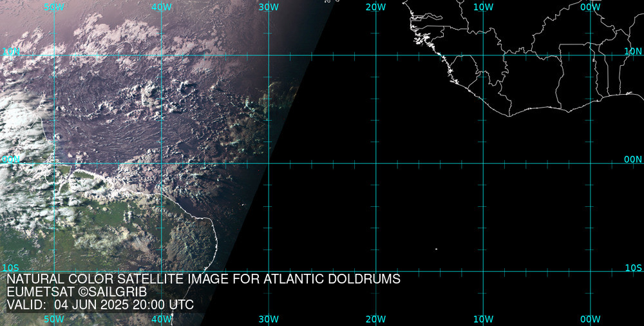Viewport: 644px width, 326px height.
Task: Click the '10S' latitude label on the right edge
Action: [633, 268]
